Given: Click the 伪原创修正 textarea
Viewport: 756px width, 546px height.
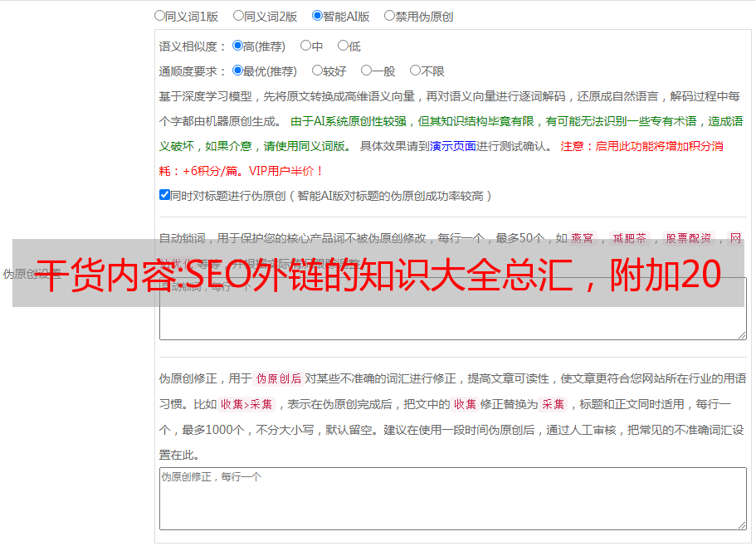Looking at the screenshot, I should click(453, 499).
